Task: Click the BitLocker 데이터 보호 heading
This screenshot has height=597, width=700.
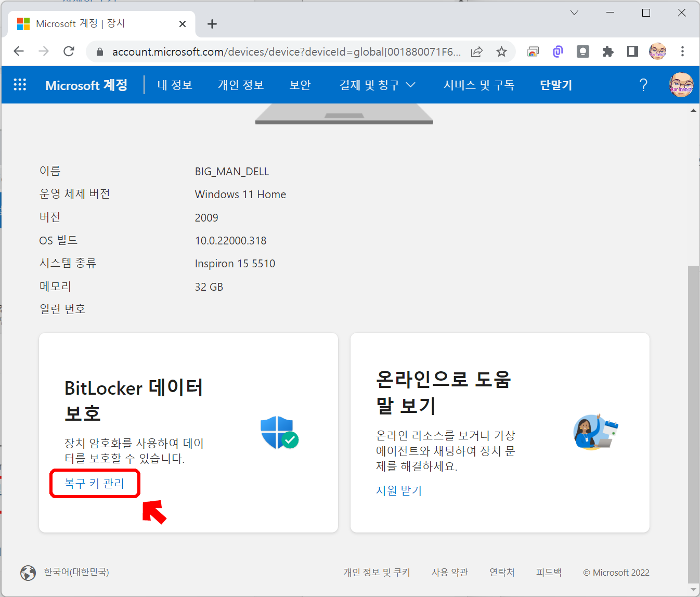Action: [x=134, y=400]
